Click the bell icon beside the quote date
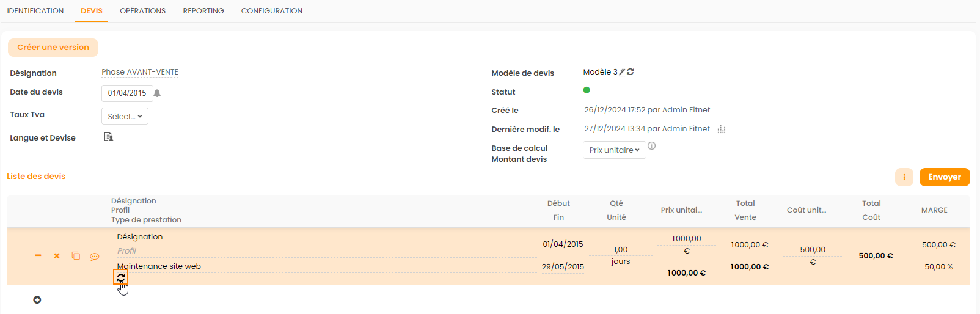The height and width of the screenshot is (314, 980). (157, 93)
